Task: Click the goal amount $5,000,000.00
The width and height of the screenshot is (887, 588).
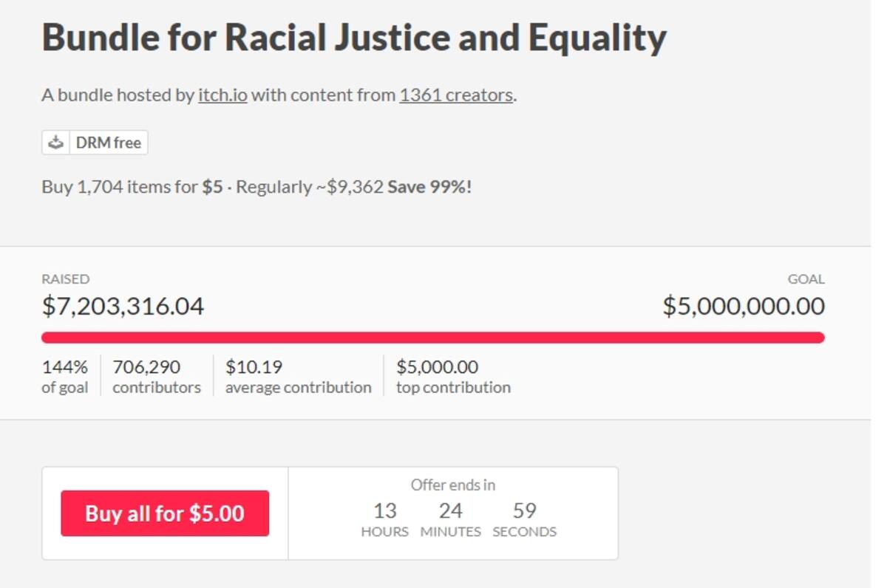Action: 744,306
